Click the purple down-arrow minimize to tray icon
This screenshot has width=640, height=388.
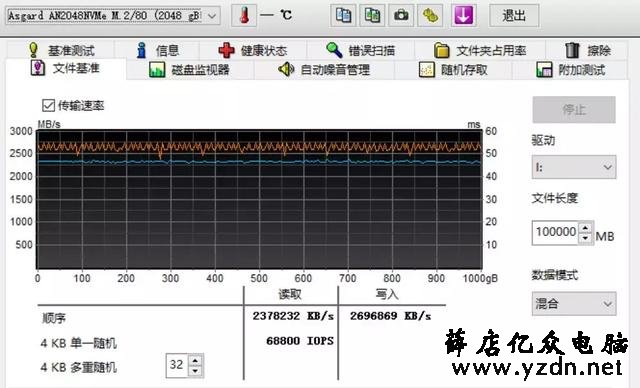click(x=463, y=16)
